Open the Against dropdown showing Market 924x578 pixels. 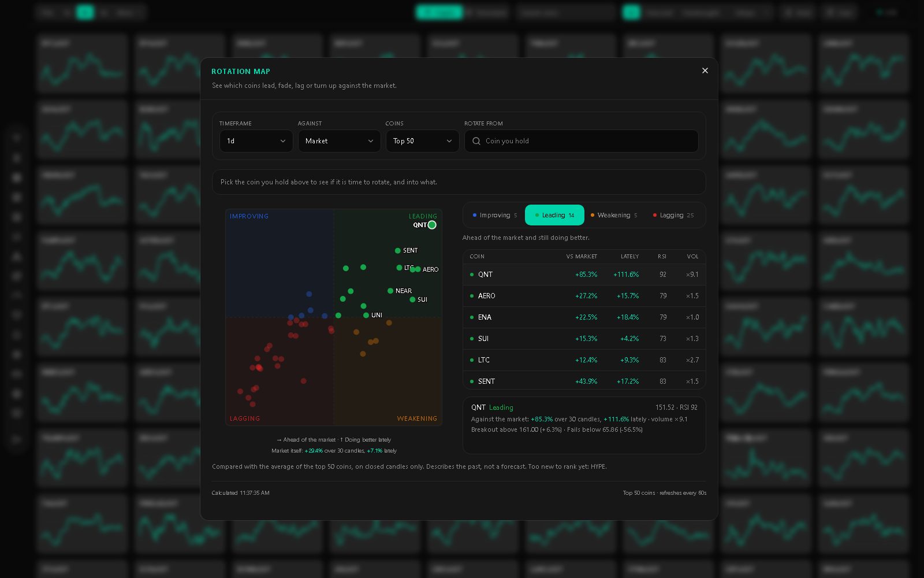click(339, 141)
